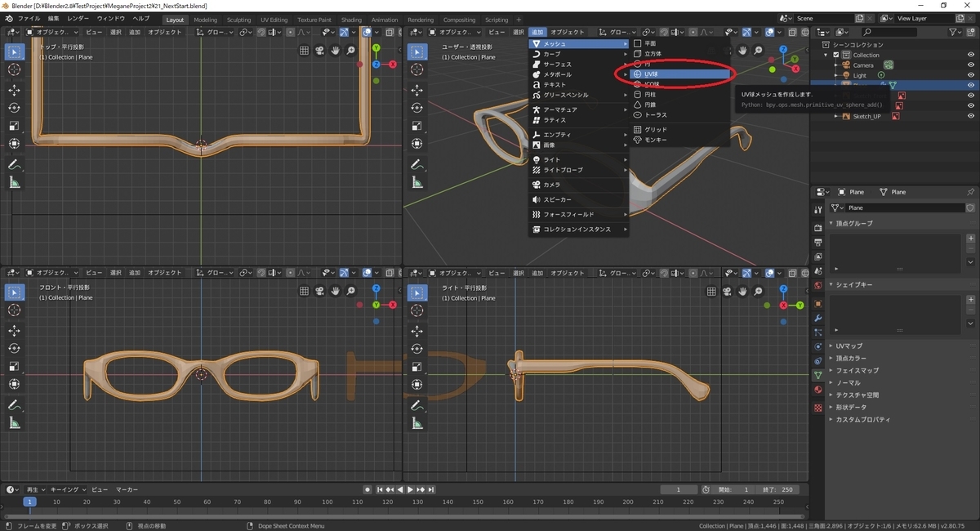This screenshot has height=531, width=980.
Task: Click zoom magnifier icon in Right viewport
Action: (x=756, y=291)
